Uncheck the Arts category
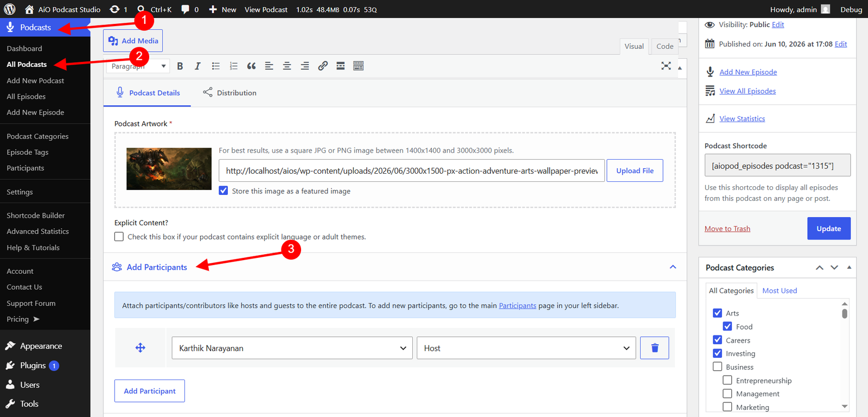Viewport: 868px width, 417px height. tap(717, 313)
